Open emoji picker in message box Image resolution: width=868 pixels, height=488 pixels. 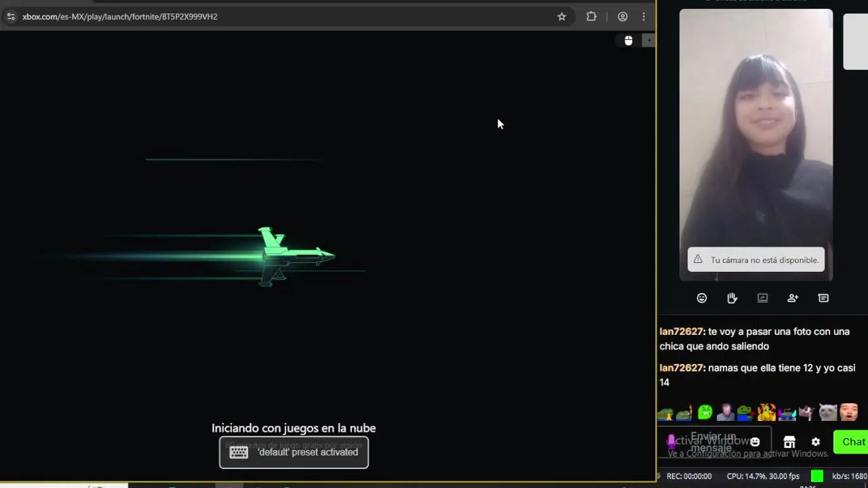pos(755,442)
